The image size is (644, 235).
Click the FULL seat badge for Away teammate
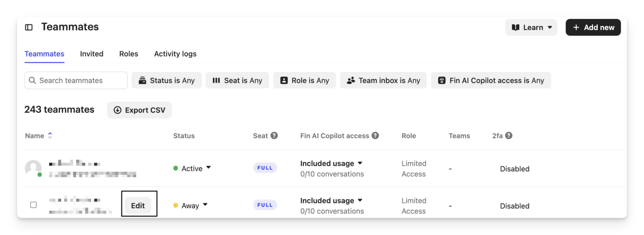[265, 205]
